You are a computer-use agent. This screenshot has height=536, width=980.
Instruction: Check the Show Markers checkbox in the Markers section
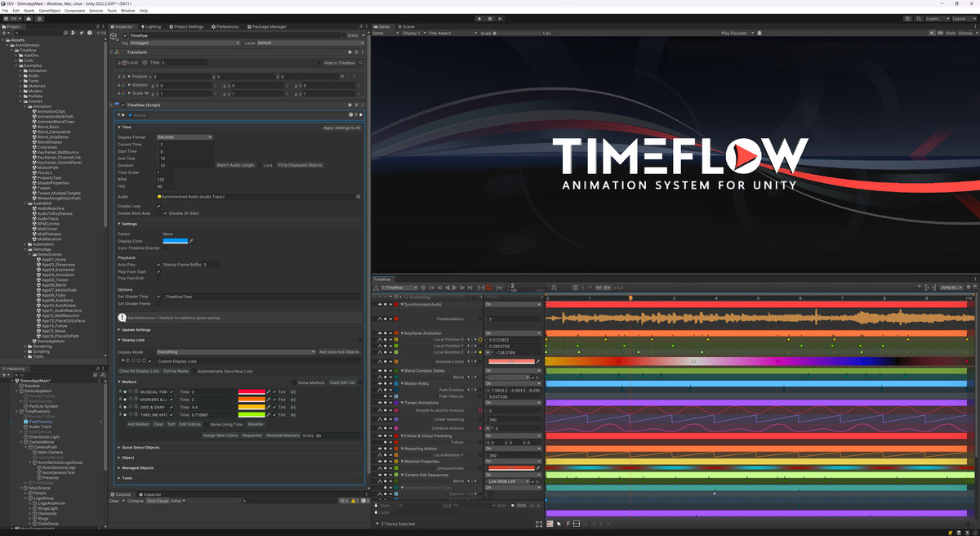(x=294, y=382)
